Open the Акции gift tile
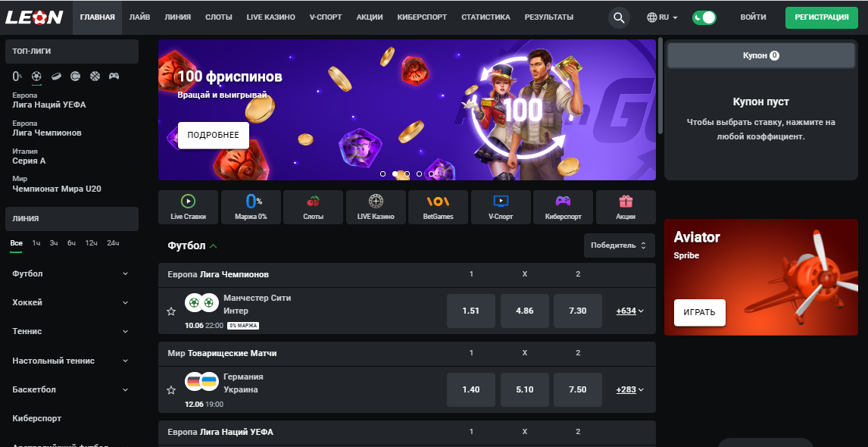 (626, 207)
